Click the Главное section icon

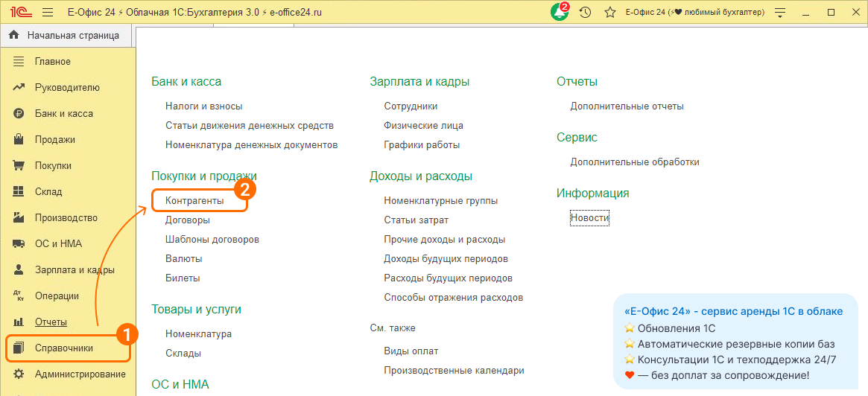[19, 61]
